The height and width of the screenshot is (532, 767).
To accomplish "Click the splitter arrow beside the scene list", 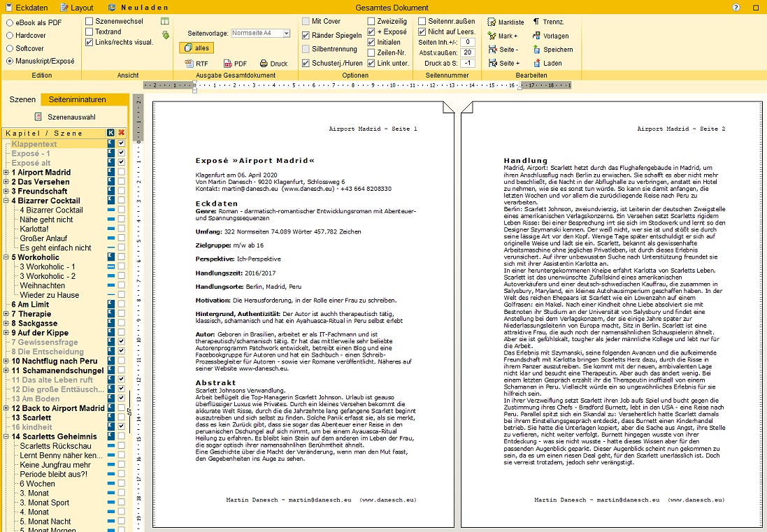I will pyautogui.click(x=129, y=412).
